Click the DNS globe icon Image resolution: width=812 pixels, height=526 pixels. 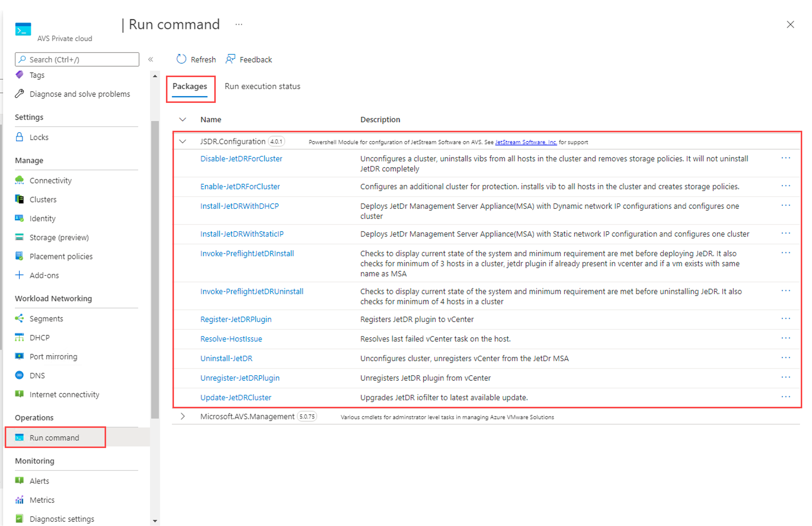(20, 375)
